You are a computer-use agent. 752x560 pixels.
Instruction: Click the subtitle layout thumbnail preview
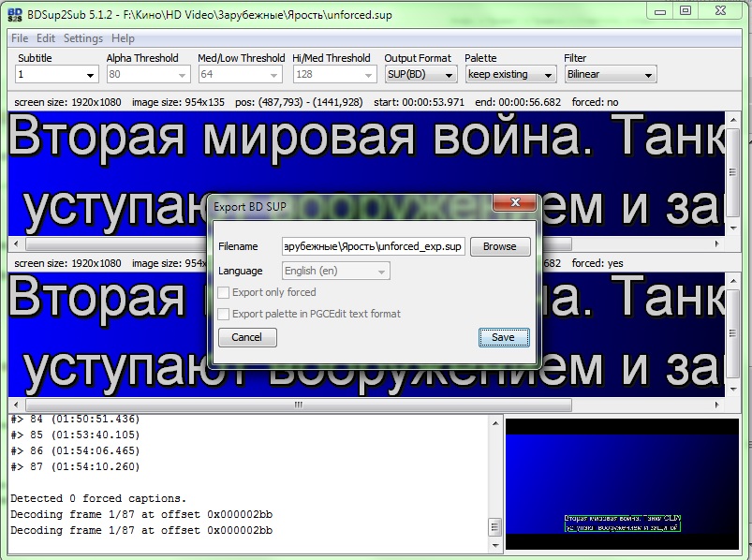click(622, 484)
